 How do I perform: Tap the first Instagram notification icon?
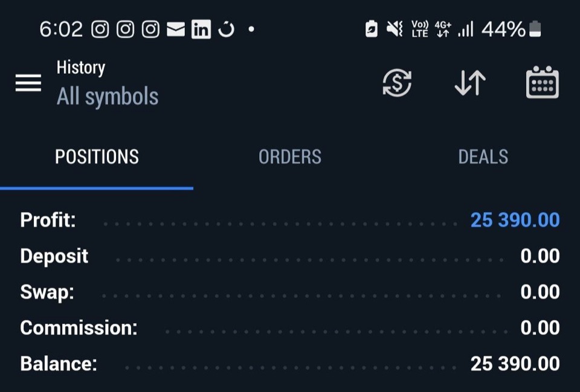point(100,29)
